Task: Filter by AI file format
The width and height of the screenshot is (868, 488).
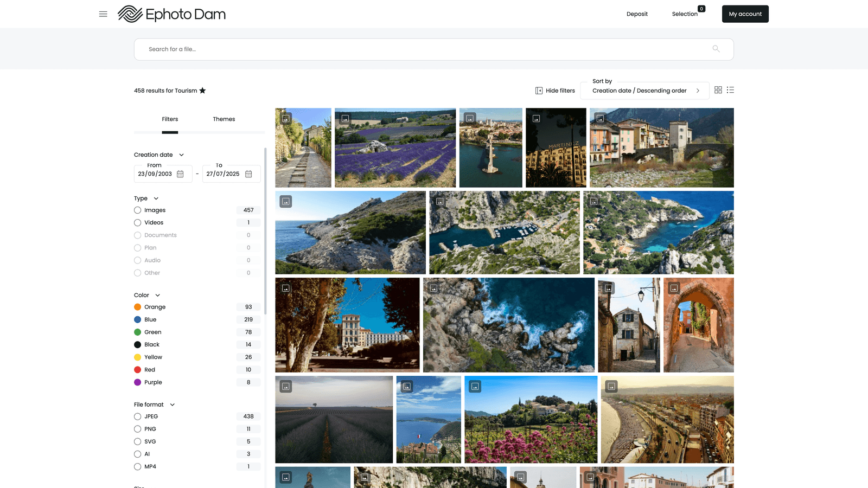Action: 137,454
